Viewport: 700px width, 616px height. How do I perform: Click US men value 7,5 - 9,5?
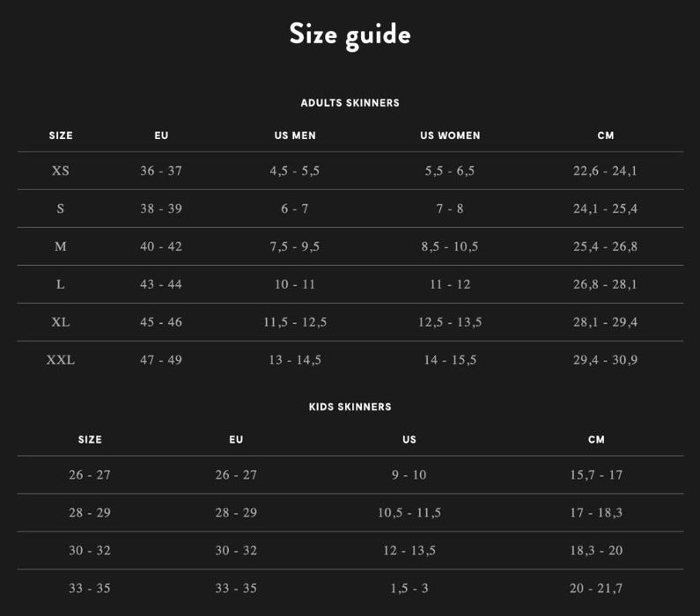295,246
